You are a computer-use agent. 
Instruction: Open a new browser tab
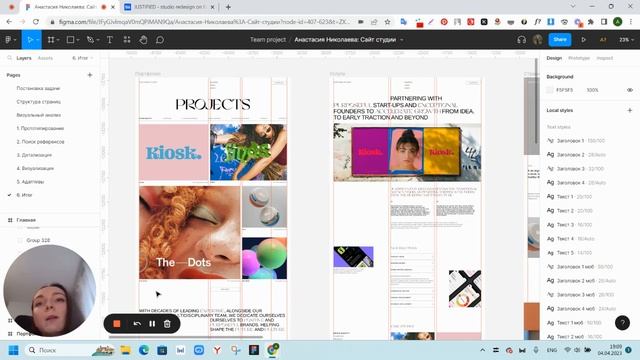(228, 7)
